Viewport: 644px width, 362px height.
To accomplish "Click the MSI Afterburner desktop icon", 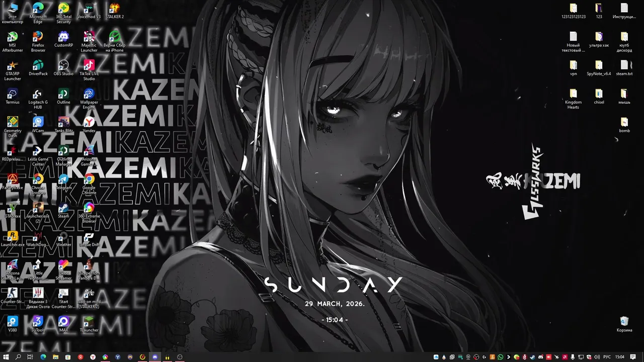I will pyautogui.click(x=13, y=42).
